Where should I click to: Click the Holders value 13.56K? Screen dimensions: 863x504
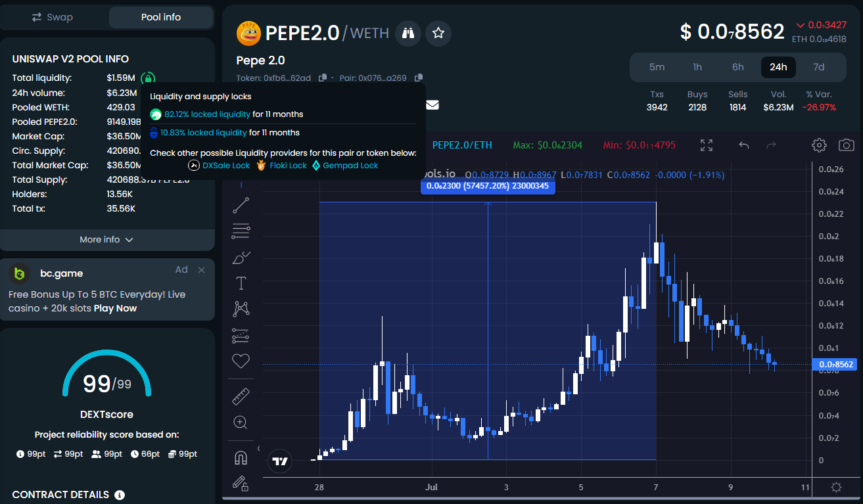(121, 195)
